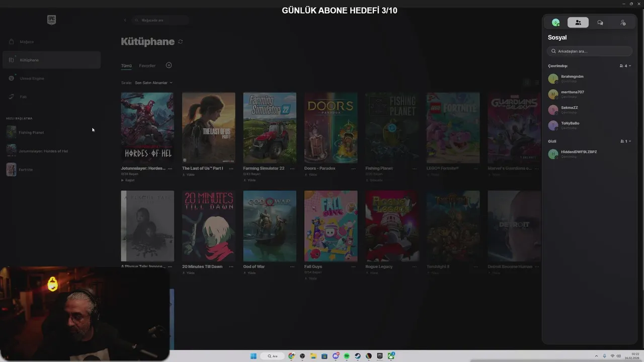
Task: Select friend ToNyBaBo
Action: 590,125
